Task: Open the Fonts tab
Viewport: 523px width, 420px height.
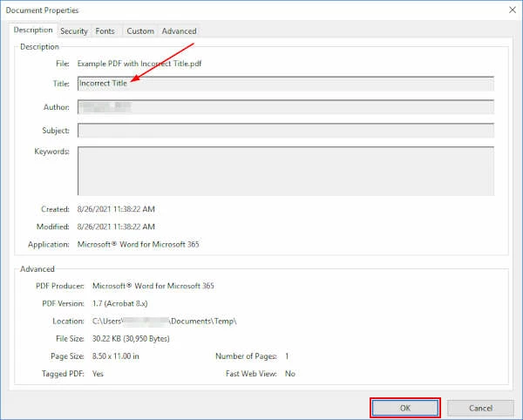Action: click(105, 31)
